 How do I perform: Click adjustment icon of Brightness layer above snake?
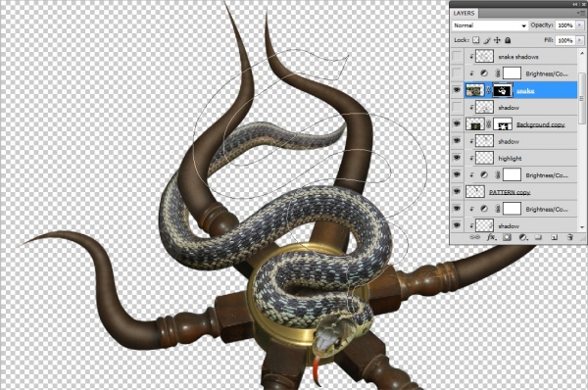[484, 73]
